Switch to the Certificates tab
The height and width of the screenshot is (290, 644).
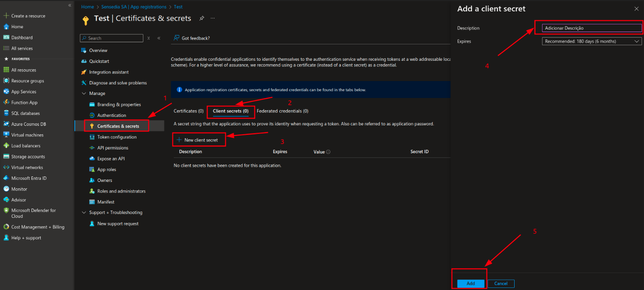point(188,111)
